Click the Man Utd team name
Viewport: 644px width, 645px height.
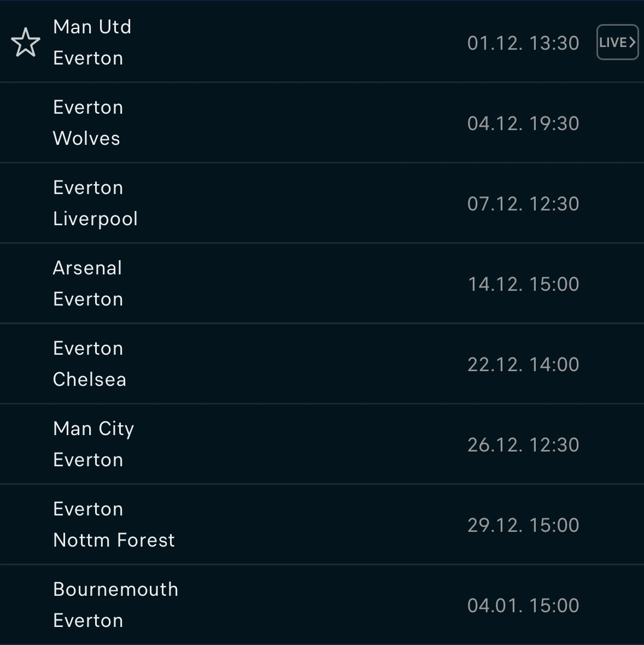(92, 27)
